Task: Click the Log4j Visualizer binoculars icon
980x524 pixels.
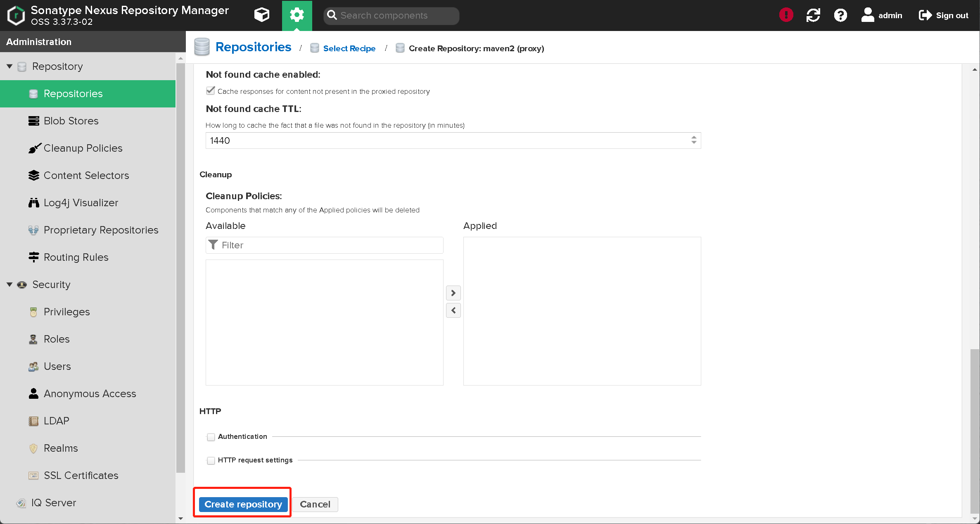Action: [33, 202]
